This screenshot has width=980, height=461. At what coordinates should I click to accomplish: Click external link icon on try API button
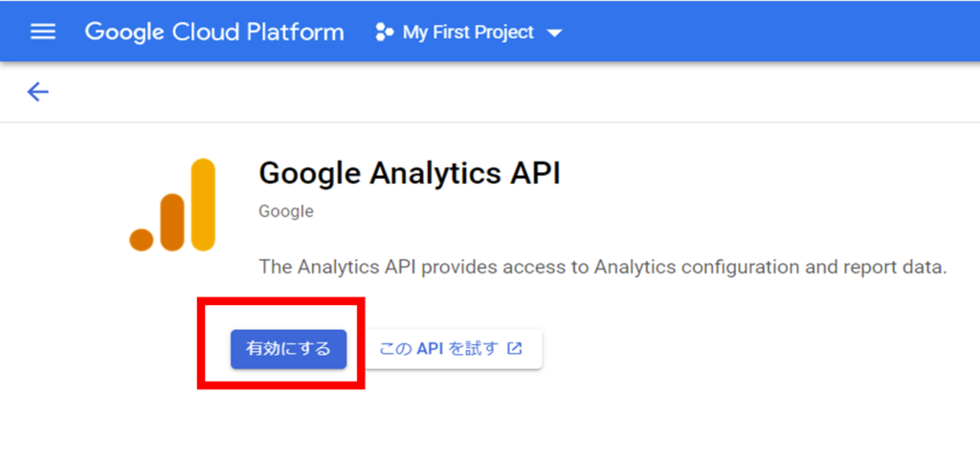[515, 349]
